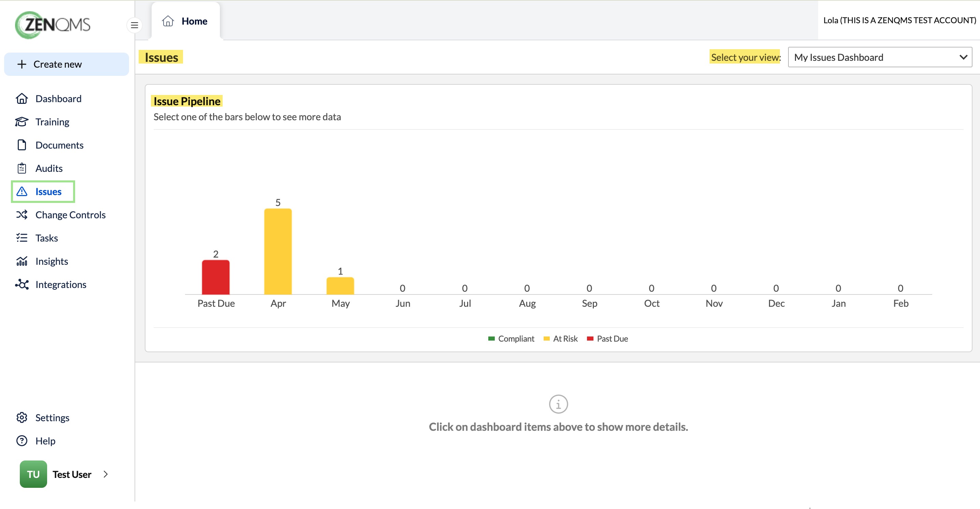Open Tasks checklist icon

click(x=22, y=238)
